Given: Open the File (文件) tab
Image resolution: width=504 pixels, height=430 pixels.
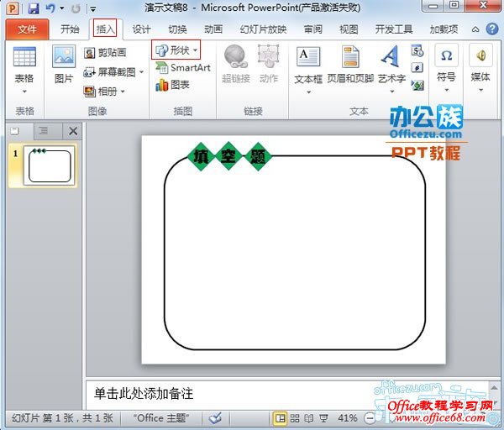Looking at the screenshot, I should (x=27, y=29).
